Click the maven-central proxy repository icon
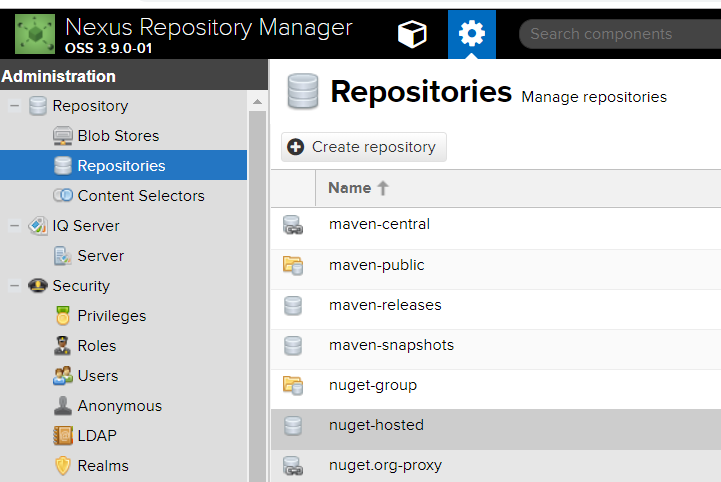This screenshot has height=482, width=721. (293, 225)
